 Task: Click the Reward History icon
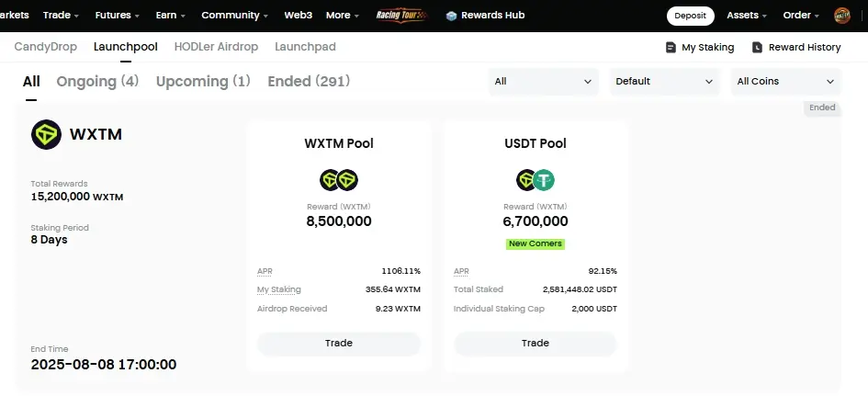[x=757, y=48]
